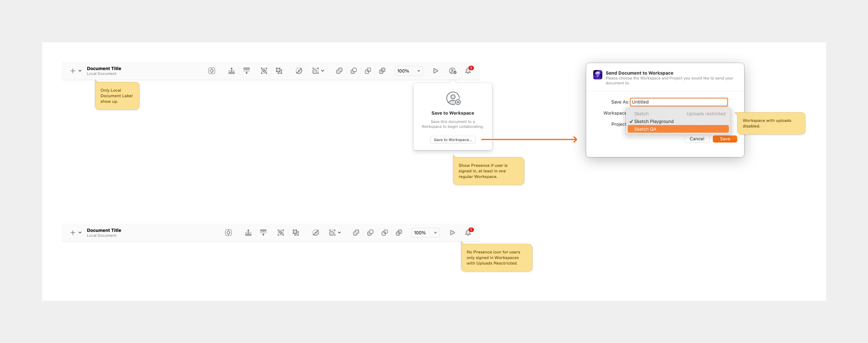Select Group layers icon in upper toolbar
Viewport: 868px width, 343px height.
tap(264, 71)
